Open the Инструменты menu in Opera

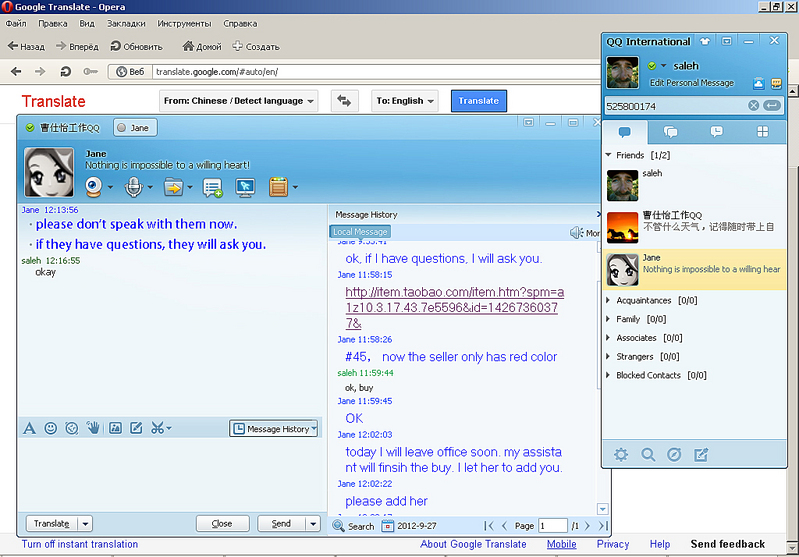coord(184,23)
